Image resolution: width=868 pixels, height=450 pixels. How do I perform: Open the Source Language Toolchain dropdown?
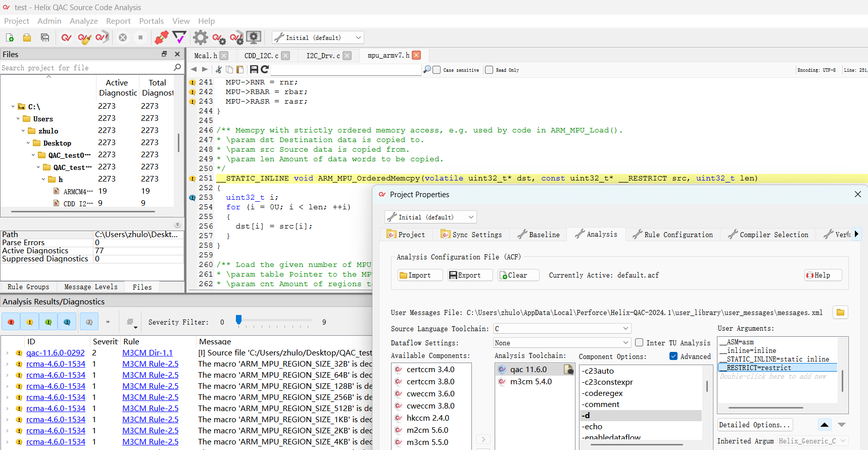(x=562, y=329)
